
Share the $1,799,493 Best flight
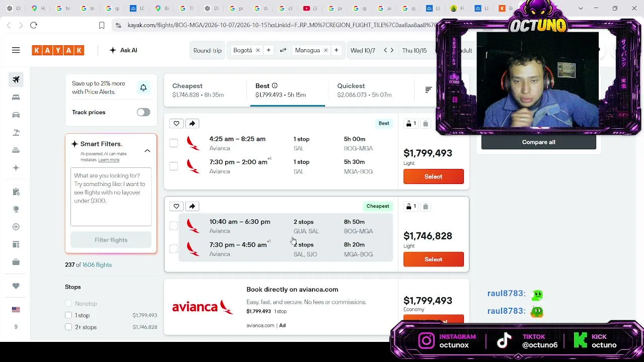click(x=192, y=123)
